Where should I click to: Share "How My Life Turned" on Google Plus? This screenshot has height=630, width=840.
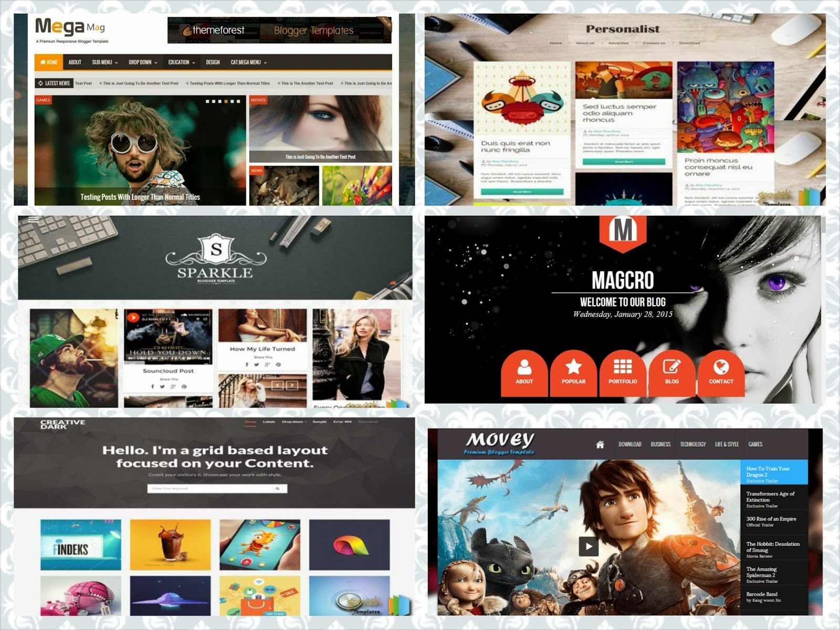point(267,364)
